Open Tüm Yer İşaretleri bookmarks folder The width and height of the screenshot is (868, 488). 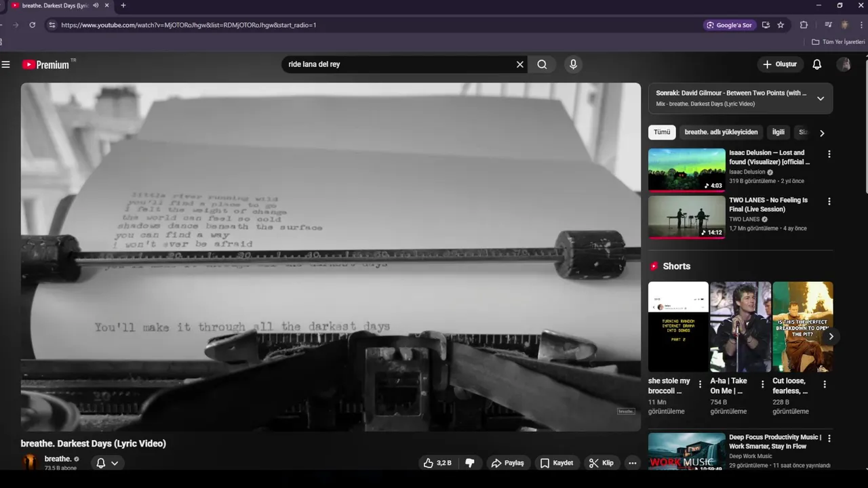[838, 42]
